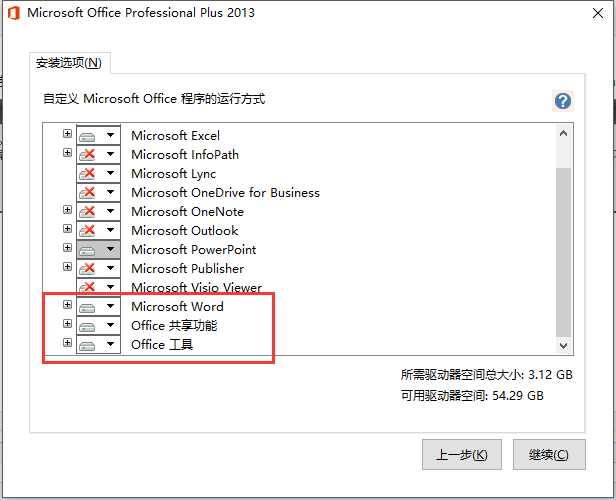The height and width of the screenshot is (500, 616).
Task: Open install state dropdown for Microsoft Lync
Action: [98, 173]
